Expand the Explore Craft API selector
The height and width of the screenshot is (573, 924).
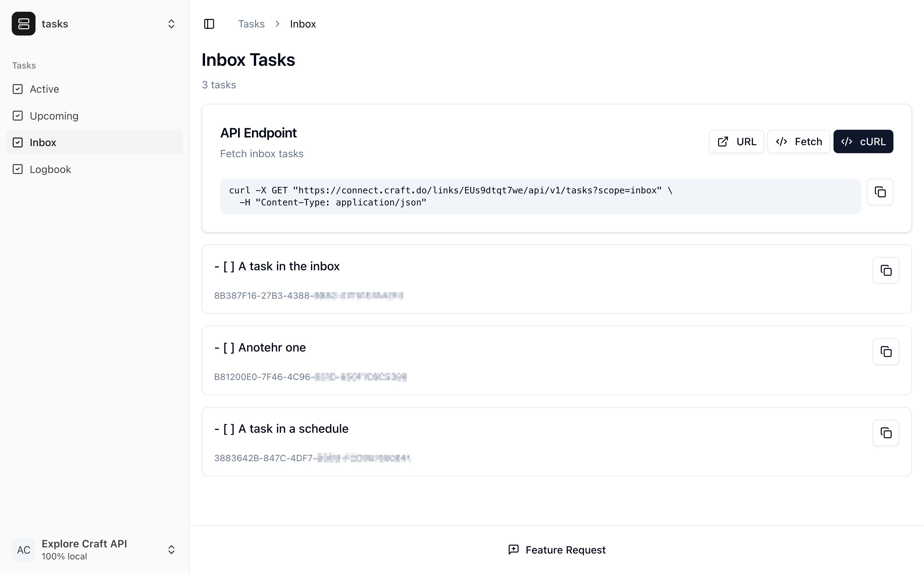point(171,550)
